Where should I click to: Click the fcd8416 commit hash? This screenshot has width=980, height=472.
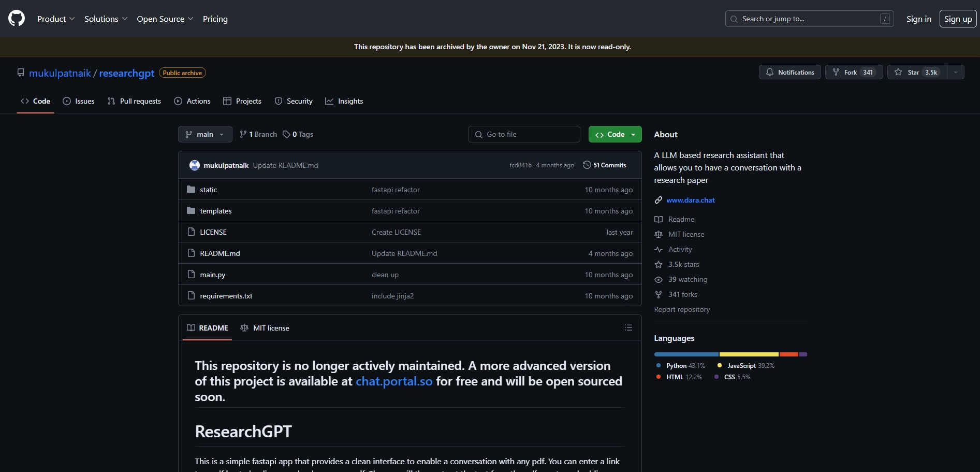520,165
